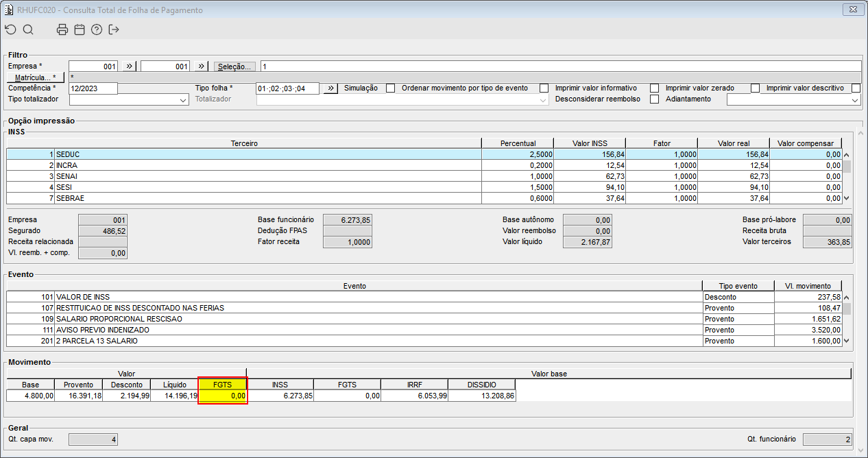Image resolution: width=868 pixels, height=458 pixels.
Task: Click the RHUFC020 window document icon
Action: tap(9, 10)
